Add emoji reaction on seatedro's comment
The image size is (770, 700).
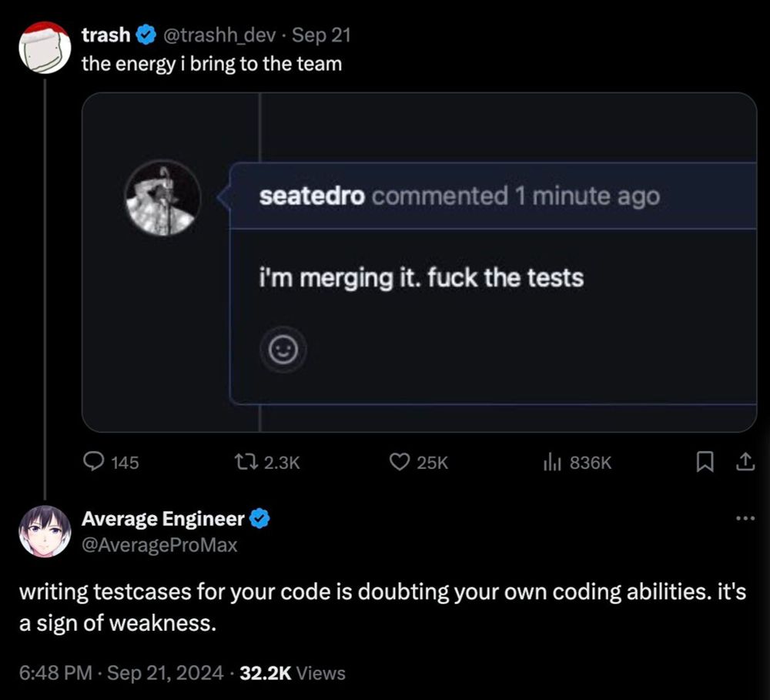coord(283,350)
